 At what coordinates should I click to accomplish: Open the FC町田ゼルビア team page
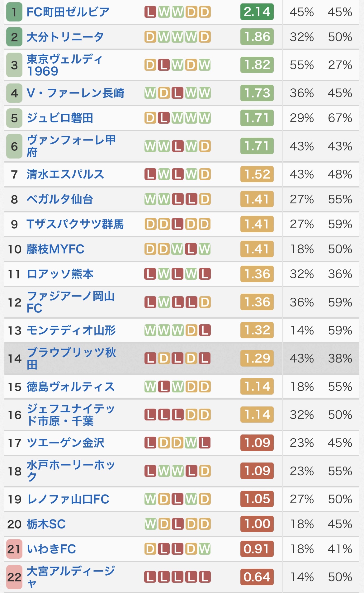pyautogui.click(x=68, y=12)
